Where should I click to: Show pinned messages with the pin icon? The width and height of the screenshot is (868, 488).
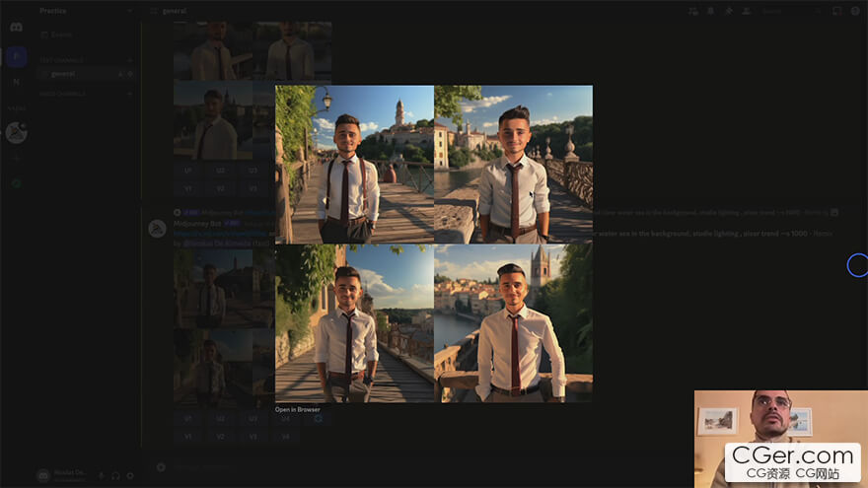click(729, 11)
